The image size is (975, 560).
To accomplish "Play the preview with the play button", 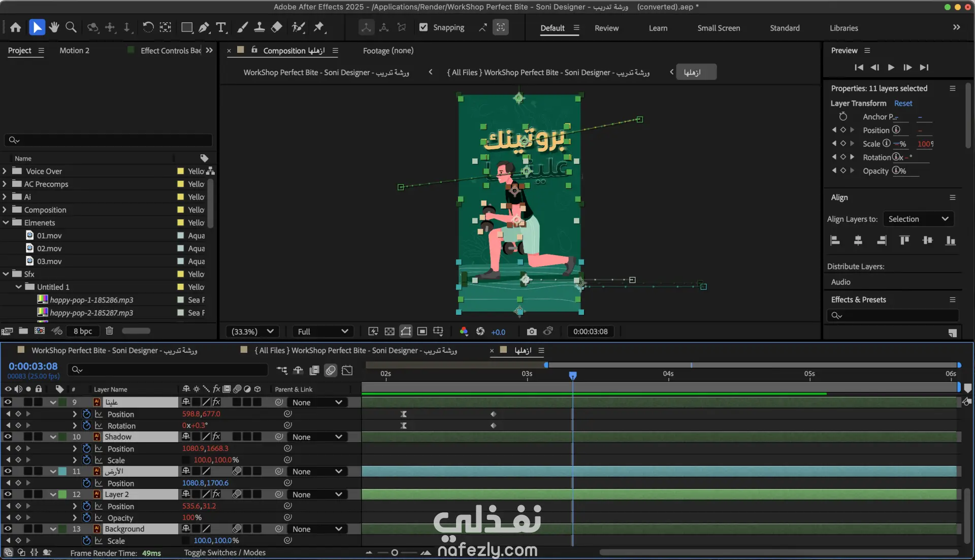I will (x=891, y=67).
